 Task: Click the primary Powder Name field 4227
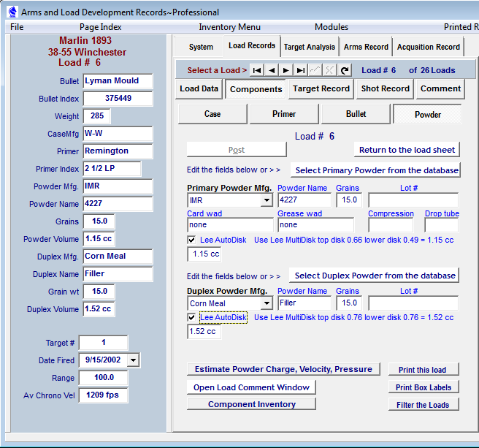coord(304,200)
